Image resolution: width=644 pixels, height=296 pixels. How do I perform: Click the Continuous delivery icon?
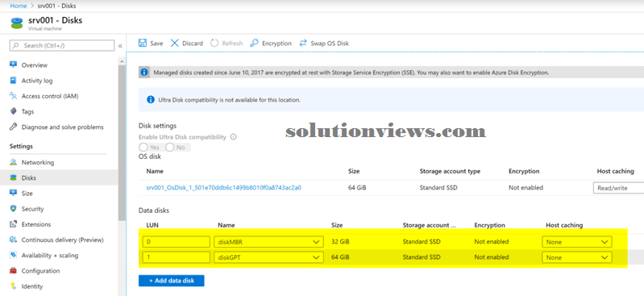[x=14, y=240]
